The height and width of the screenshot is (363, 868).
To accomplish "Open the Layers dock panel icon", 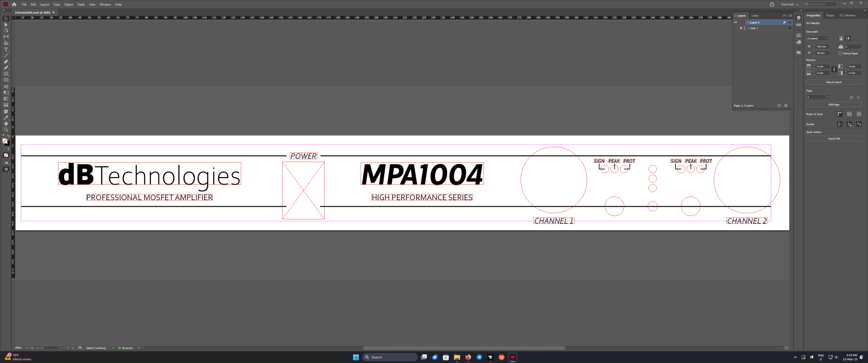I will pyautogui.click(x=798, y=18).
